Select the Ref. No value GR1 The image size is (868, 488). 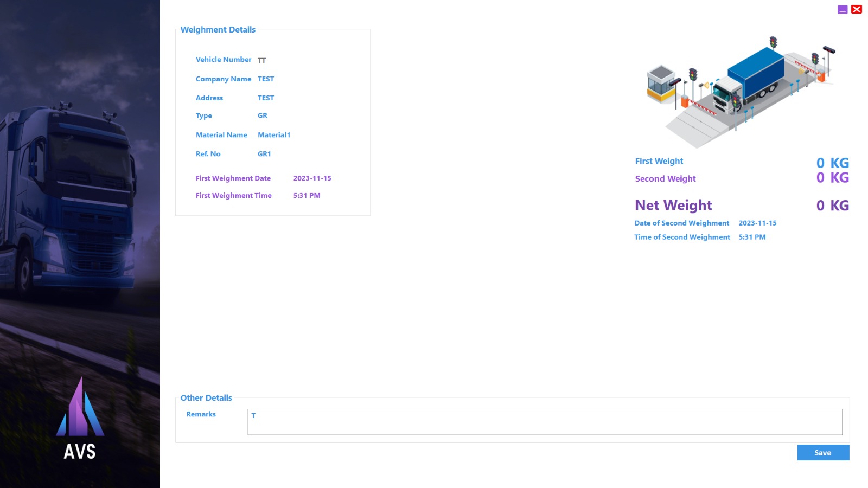(264, 154)
